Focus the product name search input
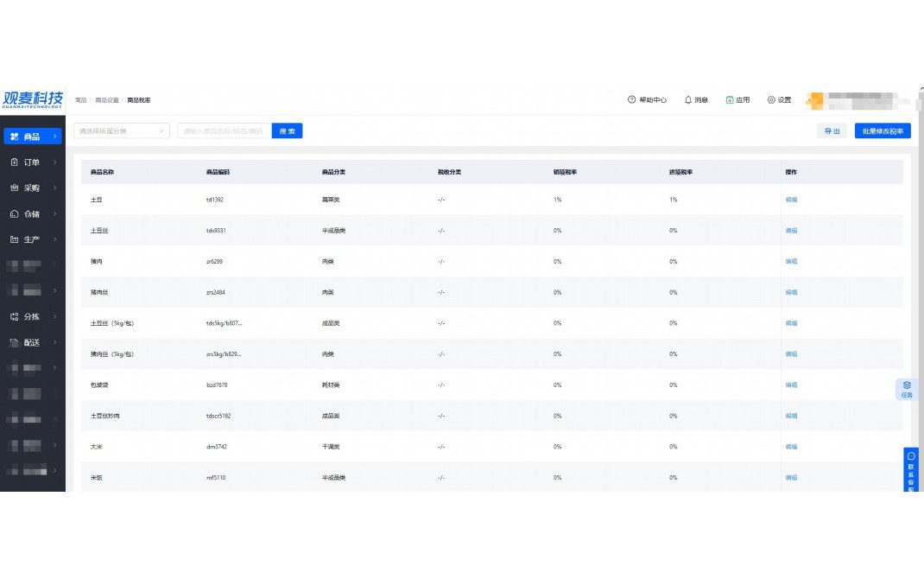The image size is (924, 579). [x=224, y=131]
